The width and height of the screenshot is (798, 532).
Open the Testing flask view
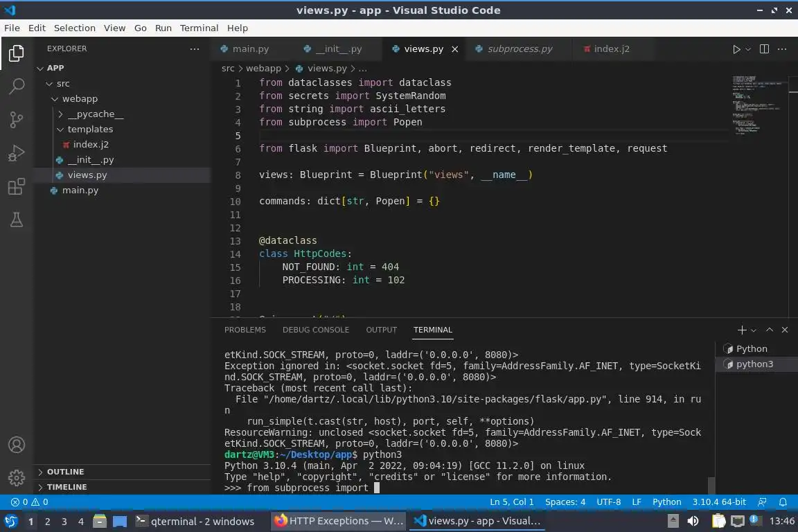(17, 220)
